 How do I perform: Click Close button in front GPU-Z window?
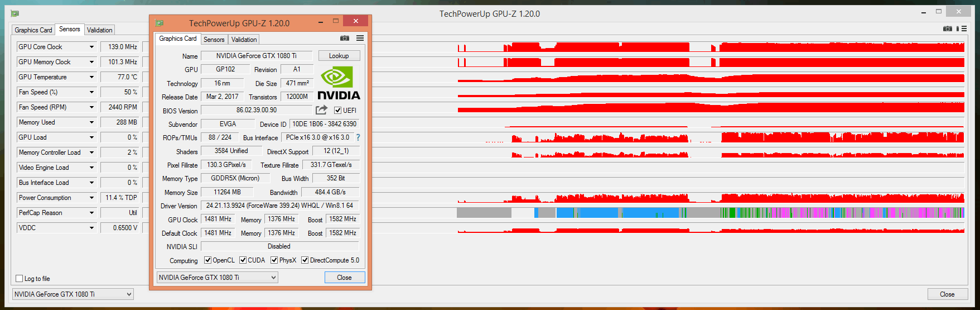(345, 278)
